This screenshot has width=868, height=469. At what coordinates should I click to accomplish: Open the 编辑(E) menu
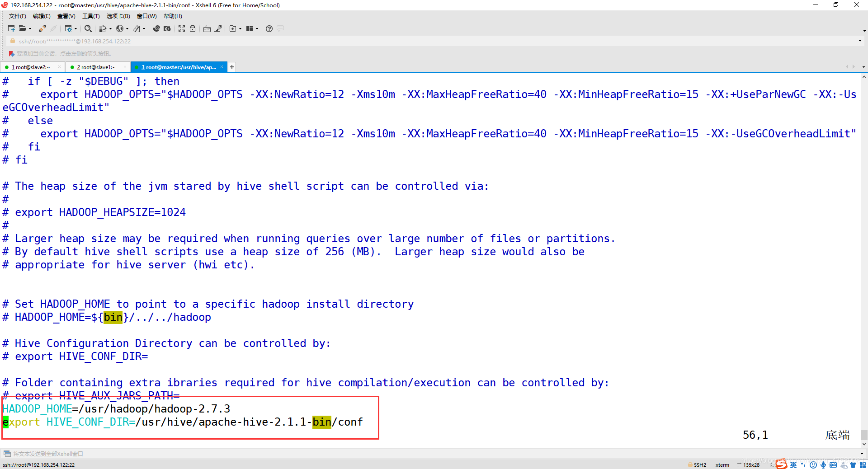click(42, 16)
